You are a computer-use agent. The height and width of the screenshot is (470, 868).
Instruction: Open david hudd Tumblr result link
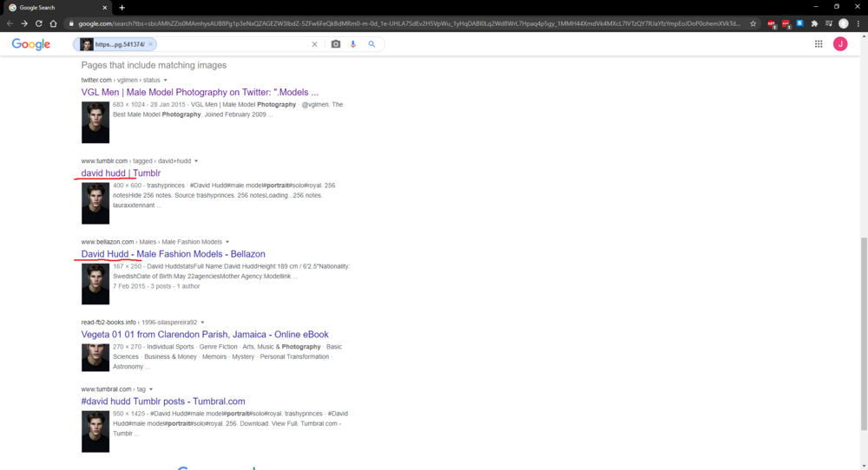click(x=121, y=173)
